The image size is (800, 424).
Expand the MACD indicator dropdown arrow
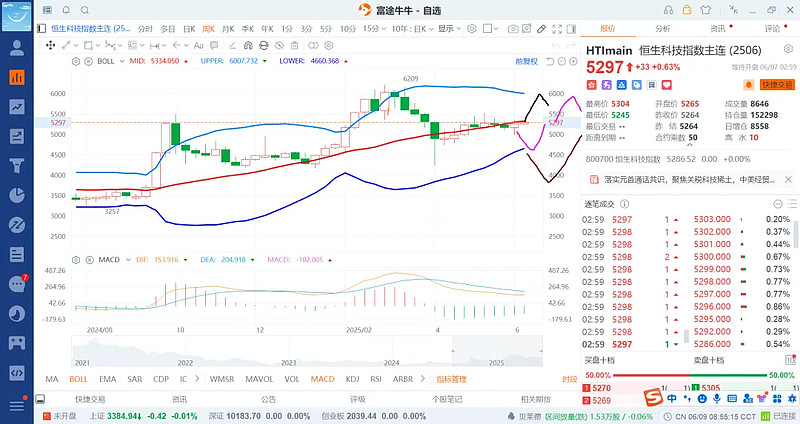click(x=128, y=260)
